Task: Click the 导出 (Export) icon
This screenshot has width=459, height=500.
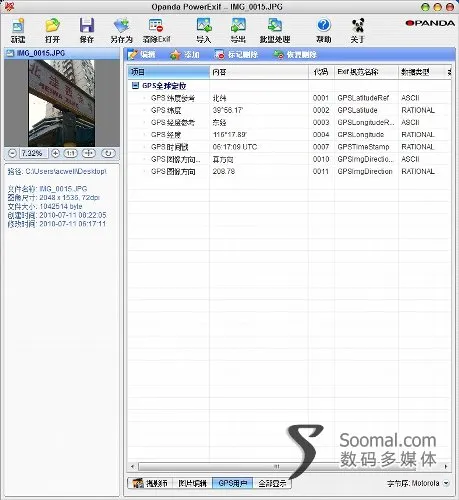Action: point(238,30)
